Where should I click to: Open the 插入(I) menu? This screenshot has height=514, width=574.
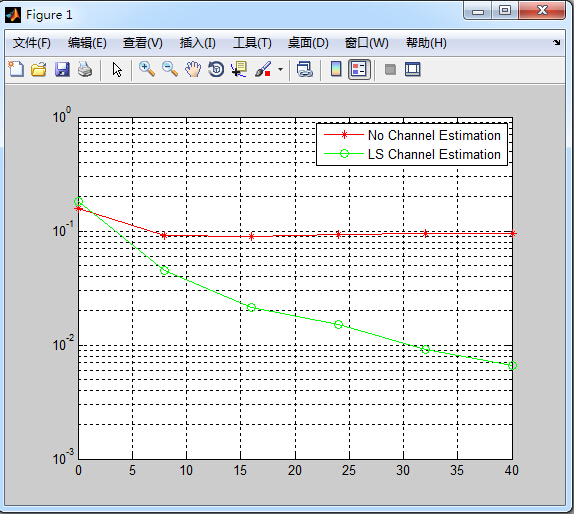coord(197,43)
